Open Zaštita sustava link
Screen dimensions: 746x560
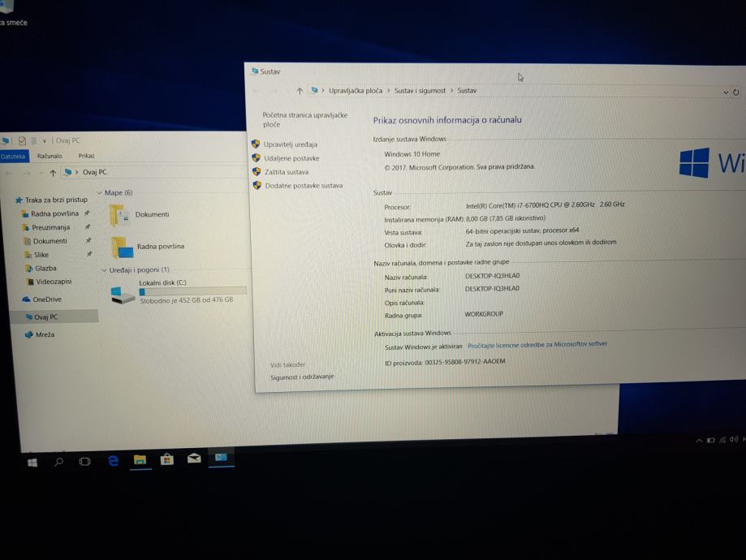pos(287,172)
